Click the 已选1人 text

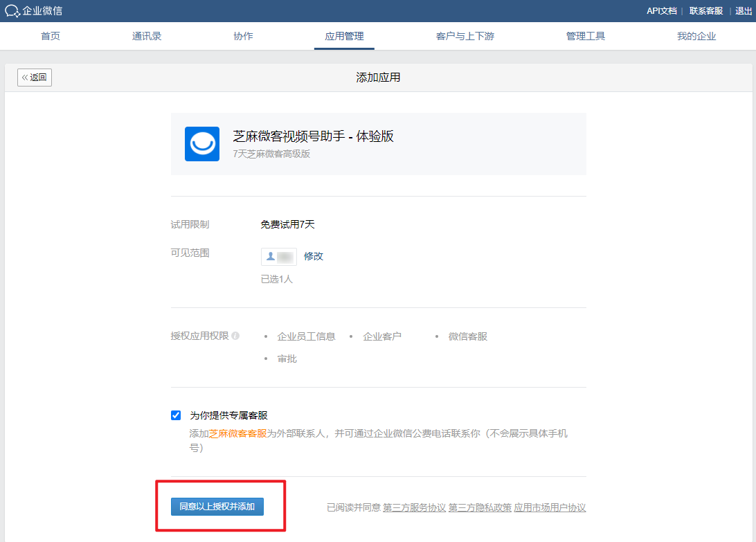[x=277, y=279]
